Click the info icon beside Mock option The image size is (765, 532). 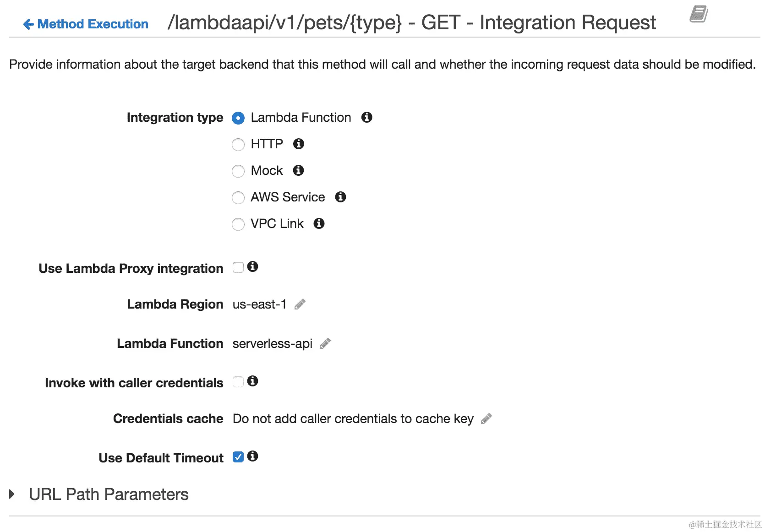tap(298, 170)
